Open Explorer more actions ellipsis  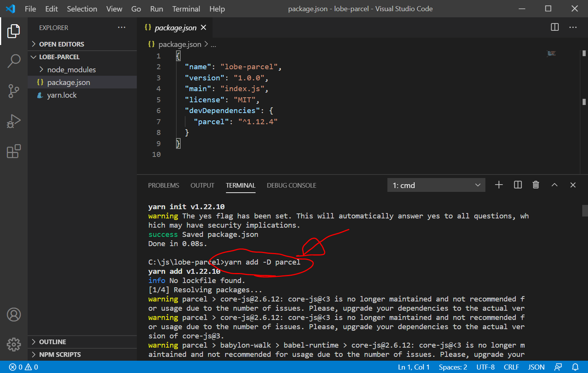(122, 27)
